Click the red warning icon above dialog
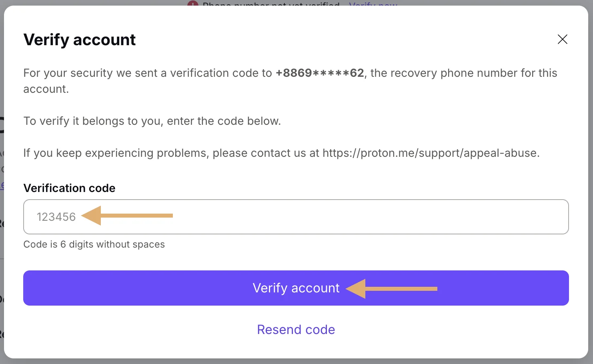Image resolution: width=593 pixels, height=364 pixels. pos(193,4)
